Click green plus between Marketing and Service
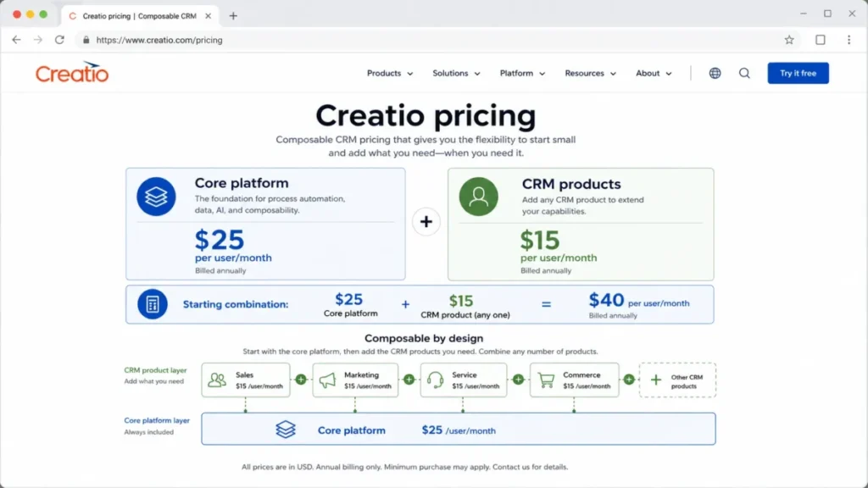 point(409,379)
